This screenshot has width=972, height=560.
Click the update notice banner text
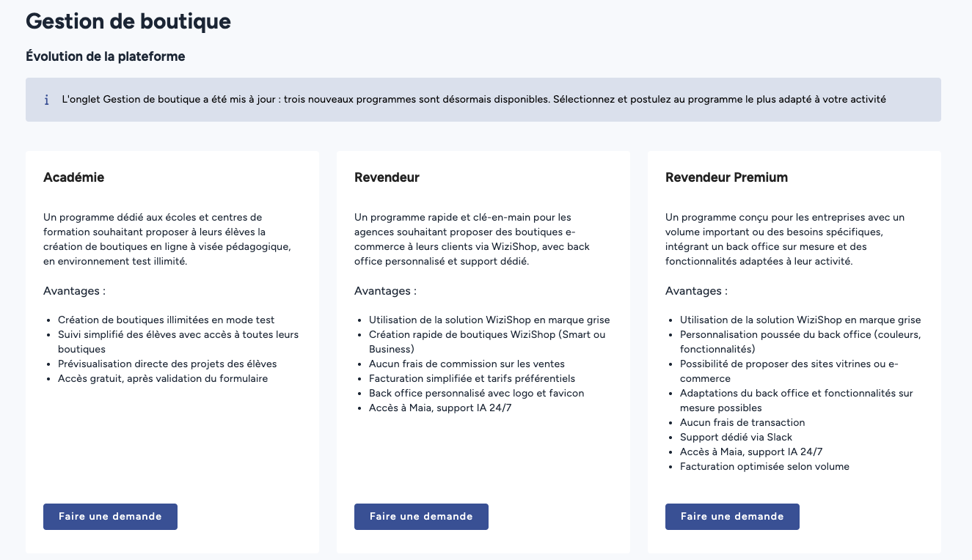[474, 100]
